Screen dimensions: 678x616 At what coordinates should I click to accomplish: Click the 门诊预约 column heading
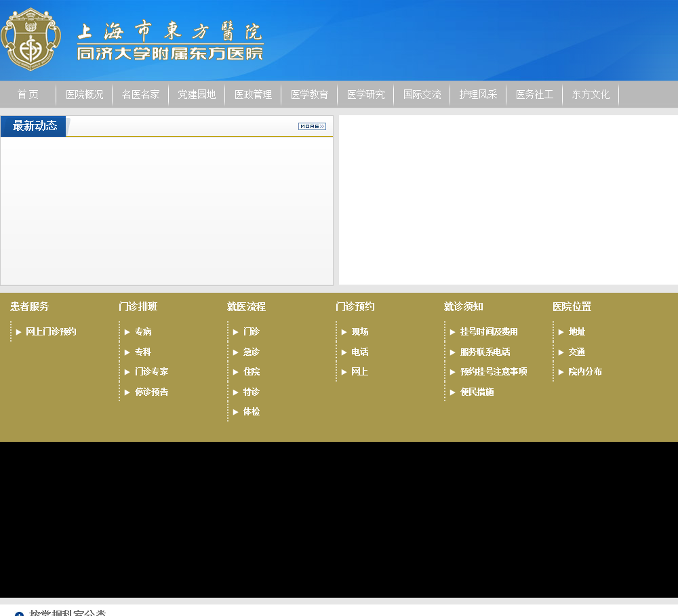pyautogui.click(x=355, y=306)
